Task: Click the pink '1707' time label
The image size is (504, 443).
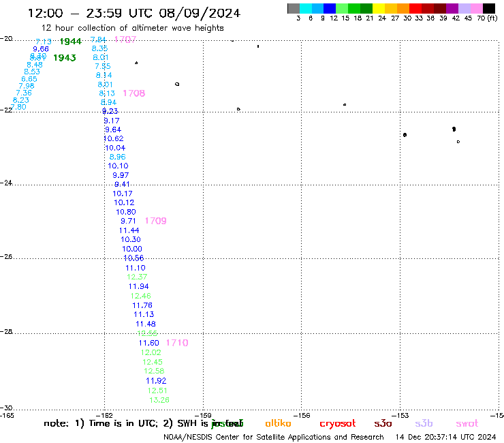Action: click(125, 40)
